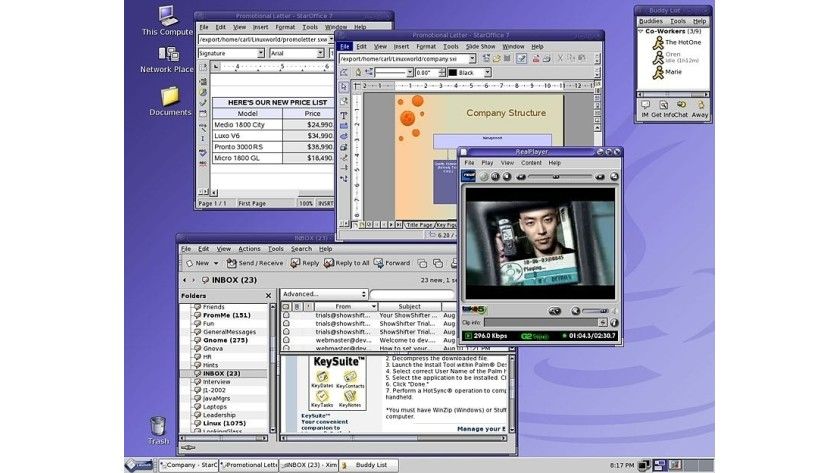Open the line style dropdown in presentation
The width and height of the screenshot is (840, 473).
pos(410,72)
